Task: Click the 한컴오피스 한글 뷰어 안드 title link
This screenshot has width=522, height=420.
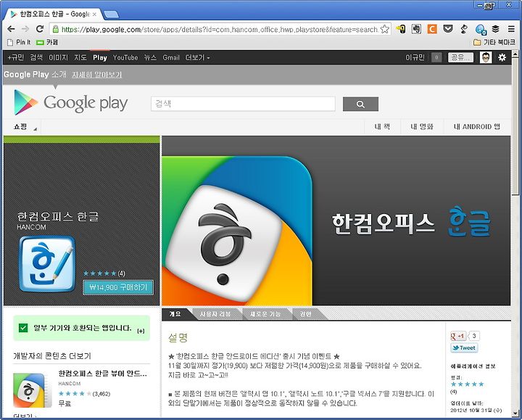Action: point(102,374)
